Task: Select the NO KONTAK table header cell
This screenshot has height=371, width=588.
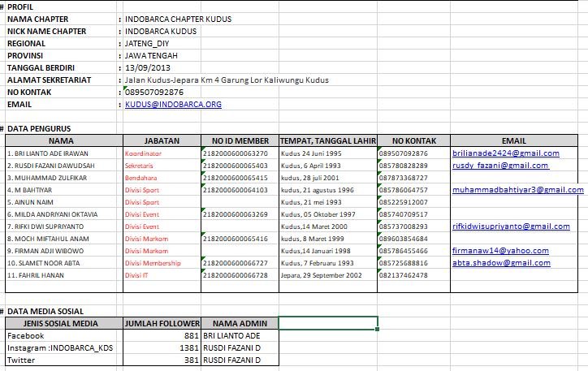Action: (414, 140)
